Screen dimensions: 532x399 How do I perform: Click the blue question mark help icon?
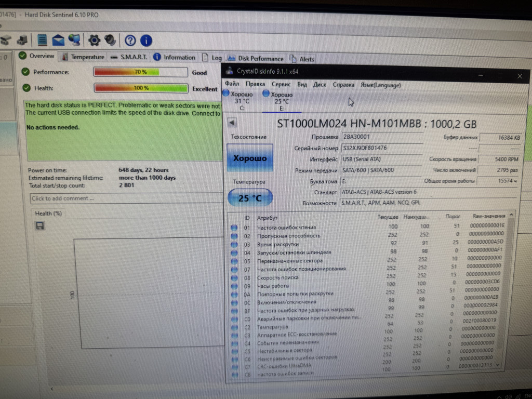[x=130, y=40]
